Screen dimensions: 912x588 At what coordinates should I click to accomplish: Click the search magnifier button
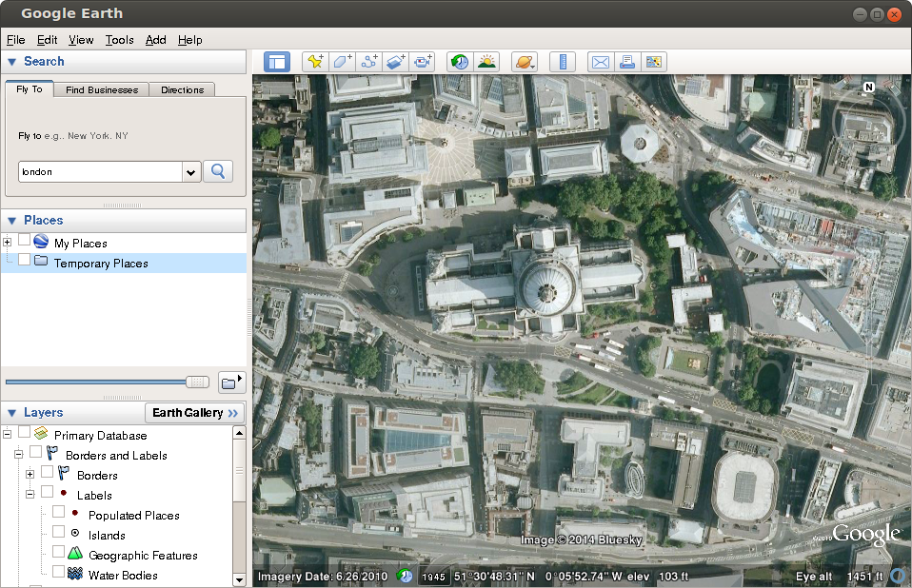pos(218,171)
